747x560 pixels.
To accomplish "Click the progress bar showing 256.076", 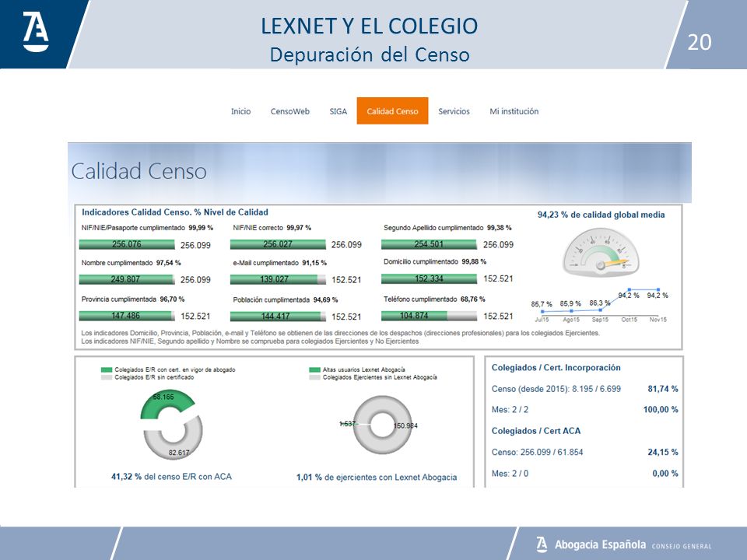I will click(x=127, y=244).
